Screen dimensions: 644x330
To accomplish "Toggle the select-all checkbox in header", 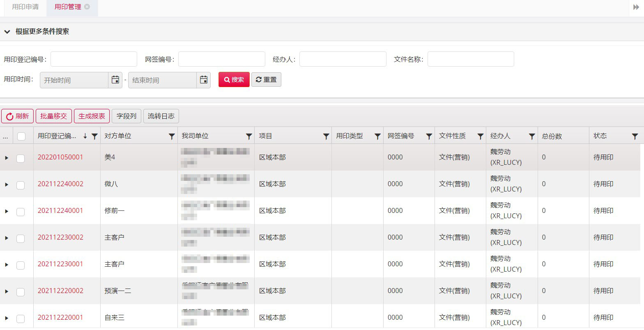I will coord(21,136).
